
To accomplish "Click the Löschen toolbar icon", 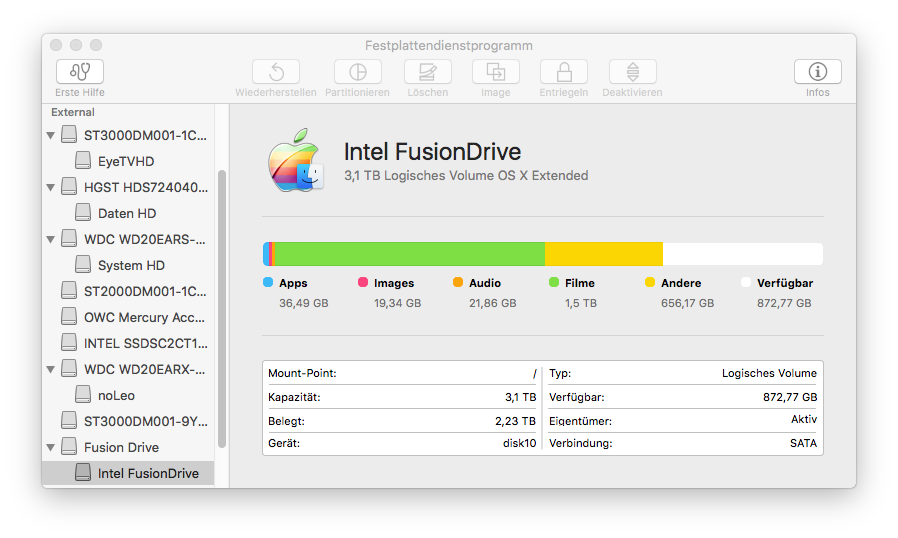I will click(428, 72).
